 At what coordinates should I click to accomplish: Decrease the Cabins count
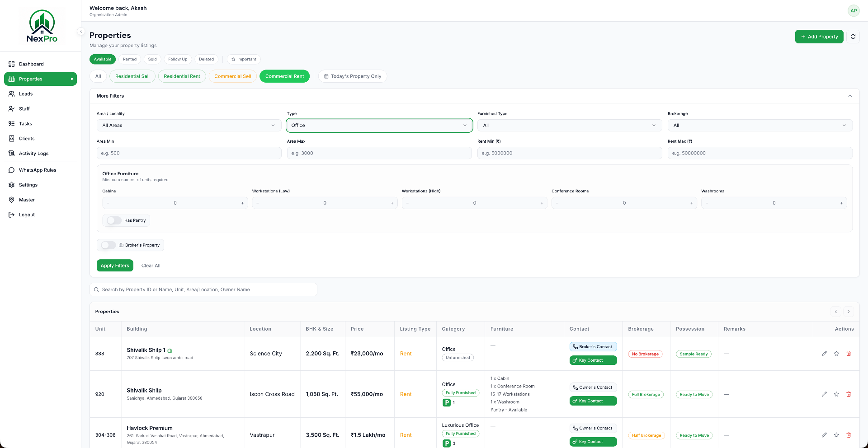(108, 203)
